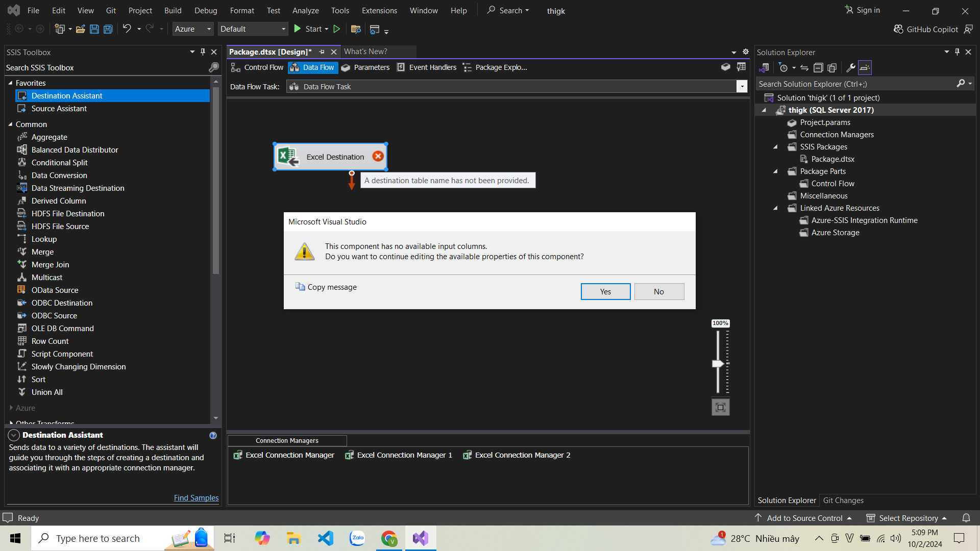Open Visual Studio Code from the taskbar
Screen dimensions: 980x551
(325, 538)
